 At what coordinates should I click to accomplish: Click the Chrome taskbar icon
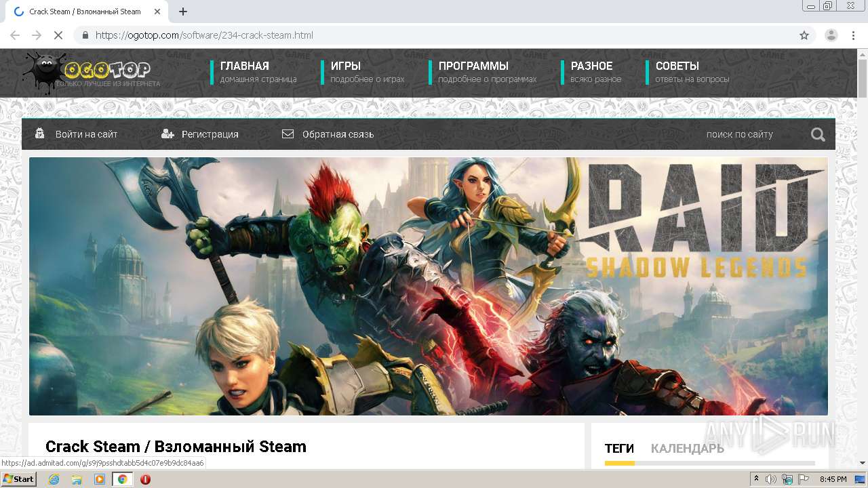pyautogui.click(x=122, y=479)
